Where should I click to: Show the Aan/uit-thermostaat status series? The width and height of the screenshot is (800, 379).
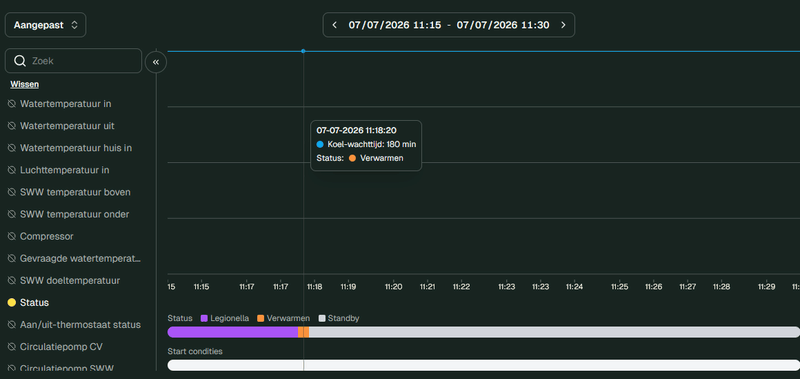tap(74, 325)
